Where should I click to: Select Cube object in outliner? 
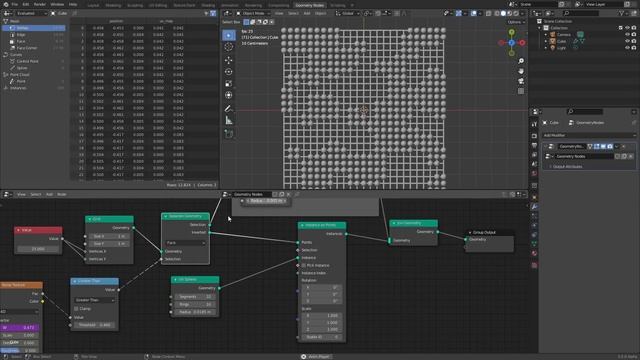(x=562, y=41)
